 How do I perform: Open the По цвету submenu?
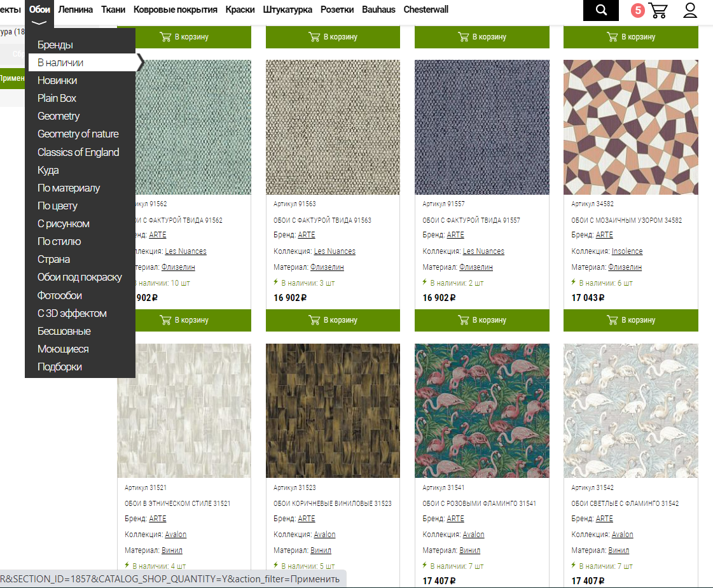57,206
